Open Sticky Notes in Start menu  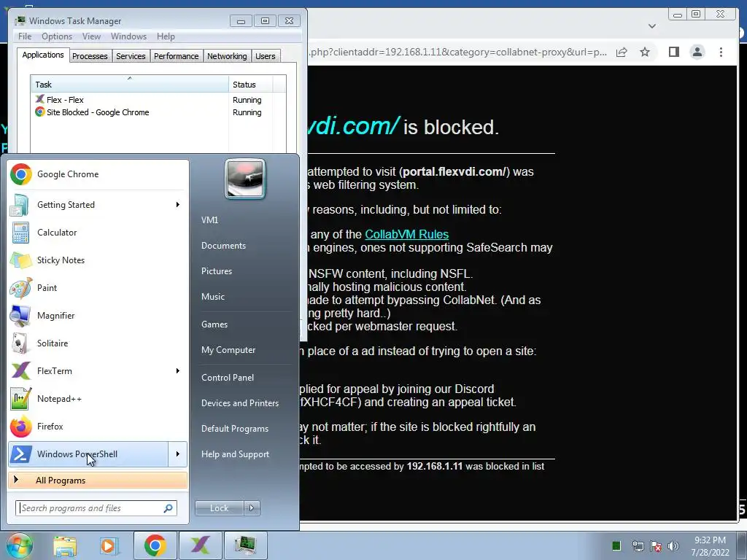(x=98, y=260)
